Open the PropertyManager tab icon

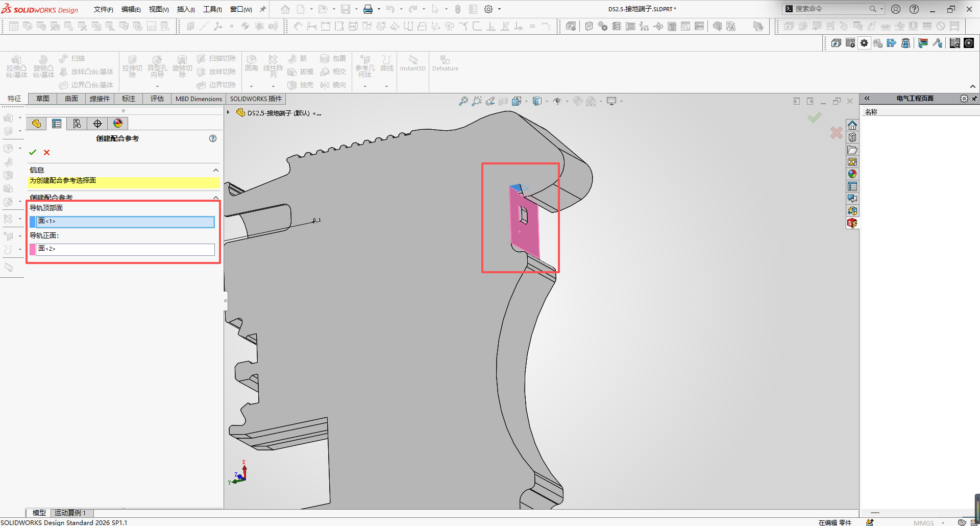click(57, 124)
